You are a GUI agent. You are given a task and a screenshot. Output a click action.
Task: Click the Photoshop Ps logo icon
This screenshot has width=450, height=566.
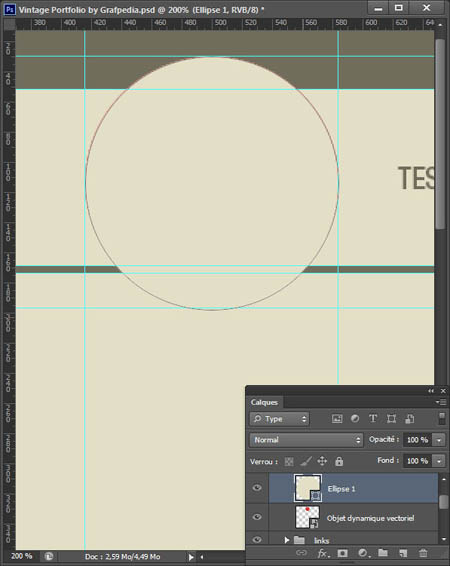9,9
